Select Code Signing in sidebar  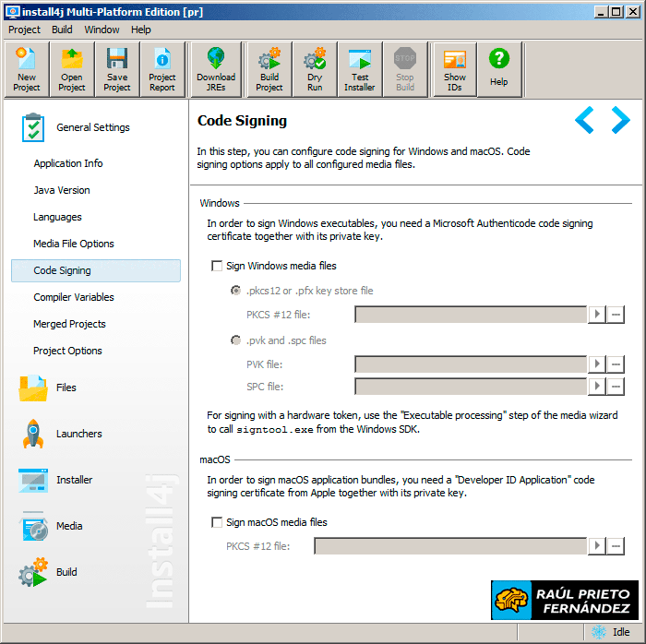point(96,270)
